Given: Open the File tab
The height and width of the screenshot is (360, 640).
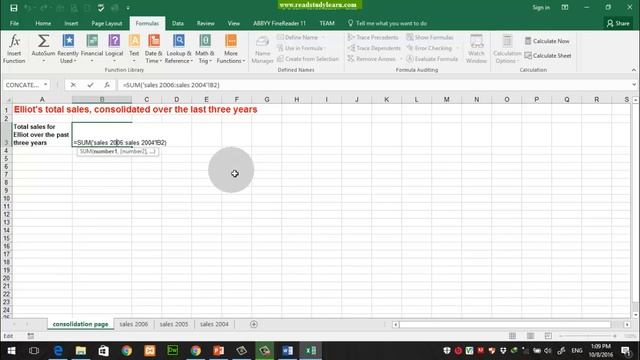Looking at the screenshot, I should (x=14, y=23).
